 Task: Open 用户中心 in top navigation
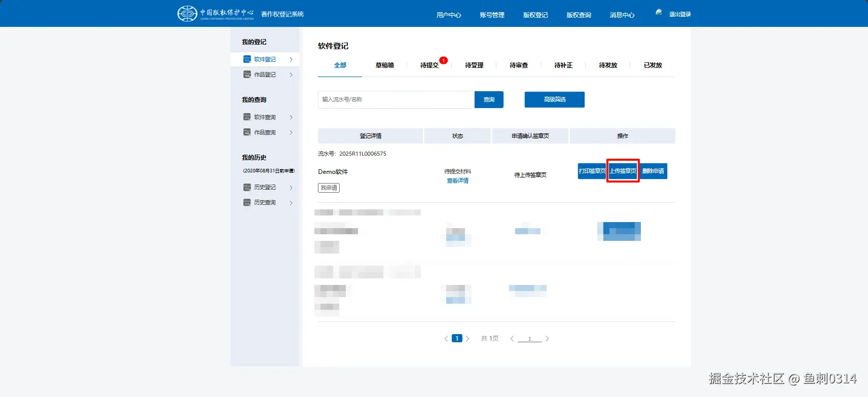point(449,15)
